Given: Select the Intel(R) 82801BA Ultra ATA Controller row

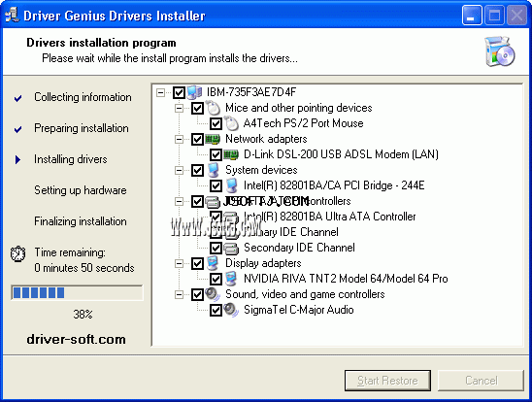Looking at the screenshot, I should [329, 217].
